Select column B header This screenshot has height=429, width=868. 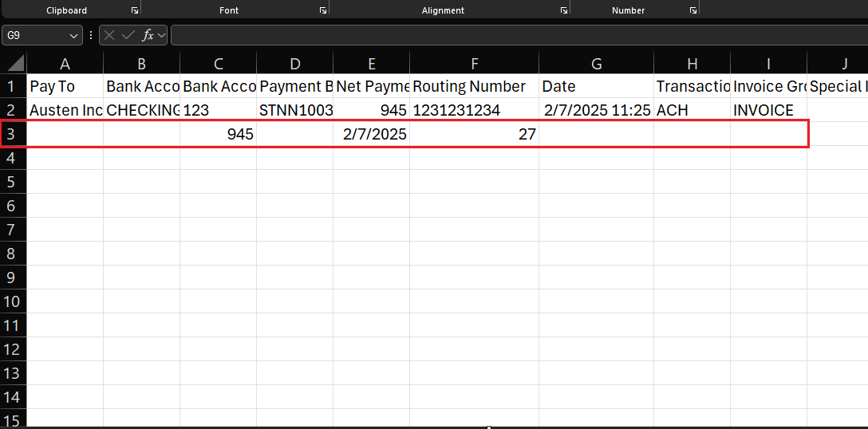142,64
